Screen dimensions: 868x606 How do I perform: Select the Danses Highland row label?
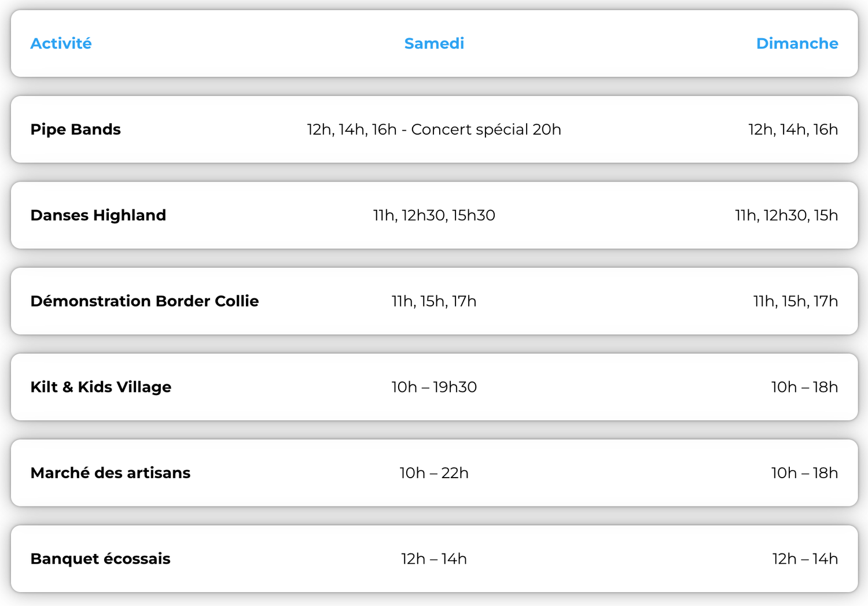click(x=98, y=215)
